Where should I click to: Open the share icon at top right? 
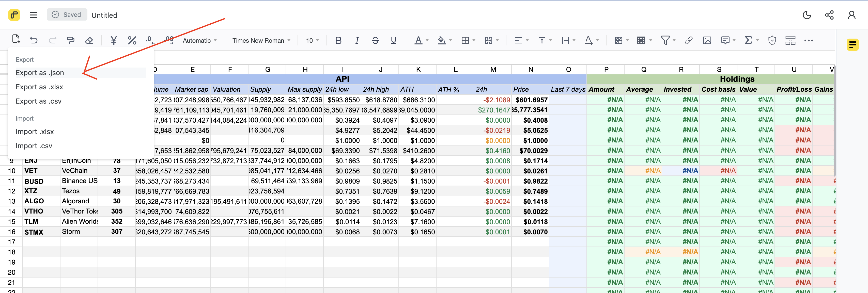pos(829,15)
